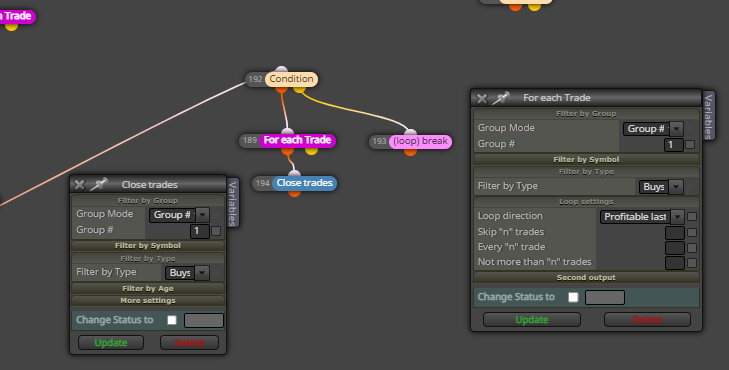The height and width of the screenshot is (370, 729).
Task: Close the For each Trade panel with X
Action: 482,98
